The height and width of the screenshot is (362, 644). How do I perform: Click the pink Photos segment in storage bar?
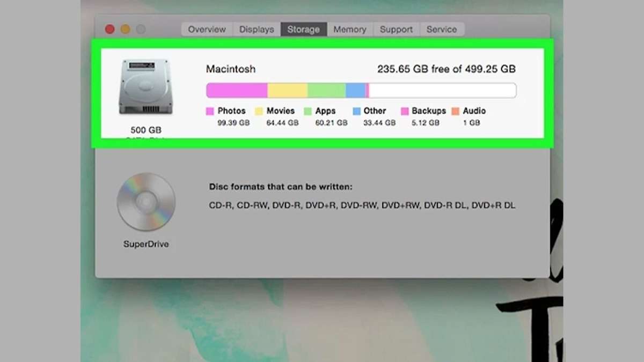click(x=237, y=90)
